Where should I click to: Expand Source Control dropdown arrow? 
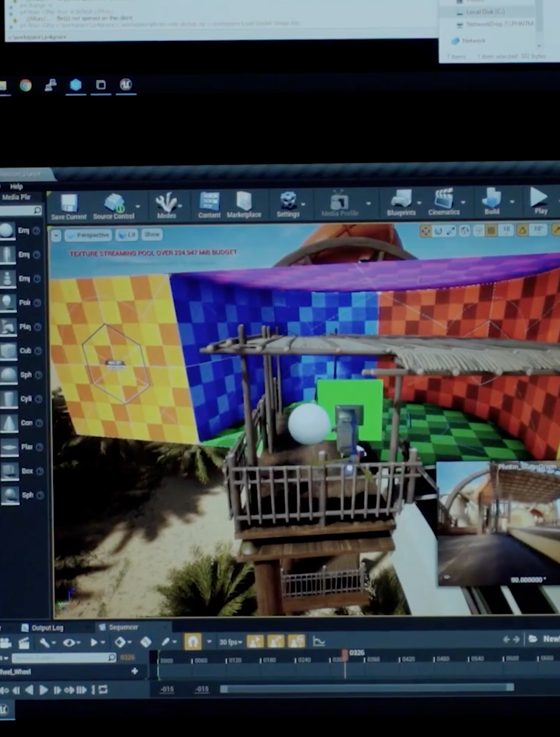pos(138,206)
